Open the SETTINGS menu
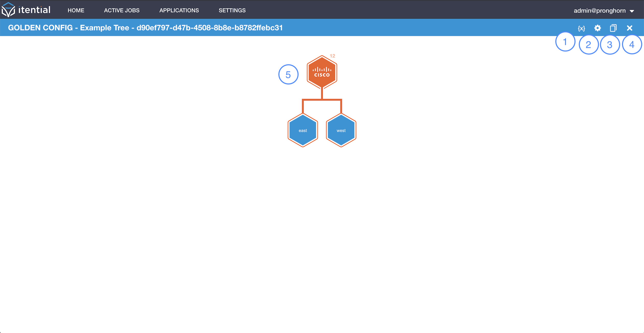 (232, 10)
